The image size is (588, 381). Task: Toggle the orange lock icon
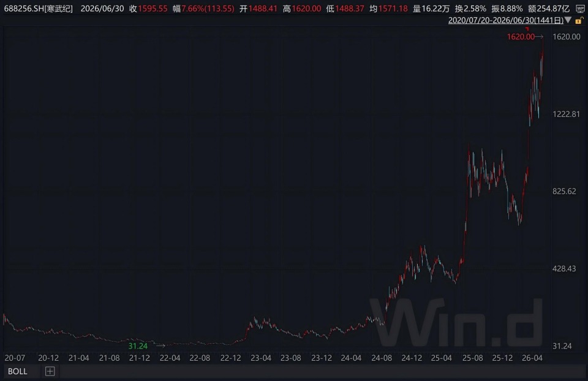pyautogui.click(x=579, y=20)
